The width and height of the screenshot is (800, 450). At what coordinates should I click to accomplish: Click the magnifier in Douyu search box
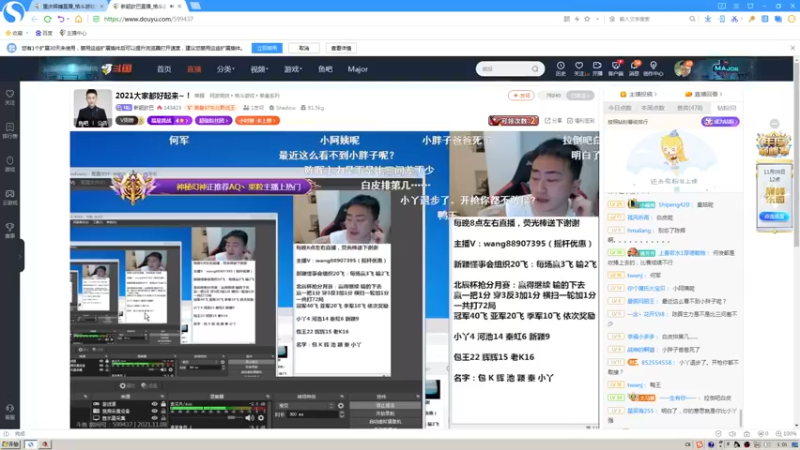535,69
